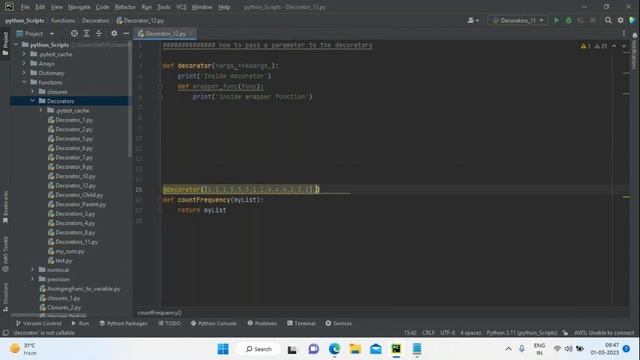640x360 pixels.
Task: Expand the Dictionary folder
Action: click(x=24, y=73)
